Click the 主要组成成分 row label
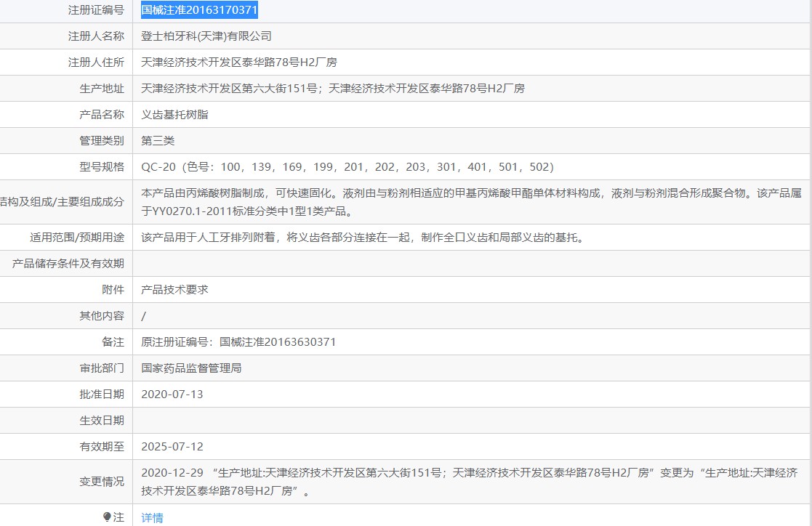Screen dimensions: 812x526 click(x=62, y=202)
